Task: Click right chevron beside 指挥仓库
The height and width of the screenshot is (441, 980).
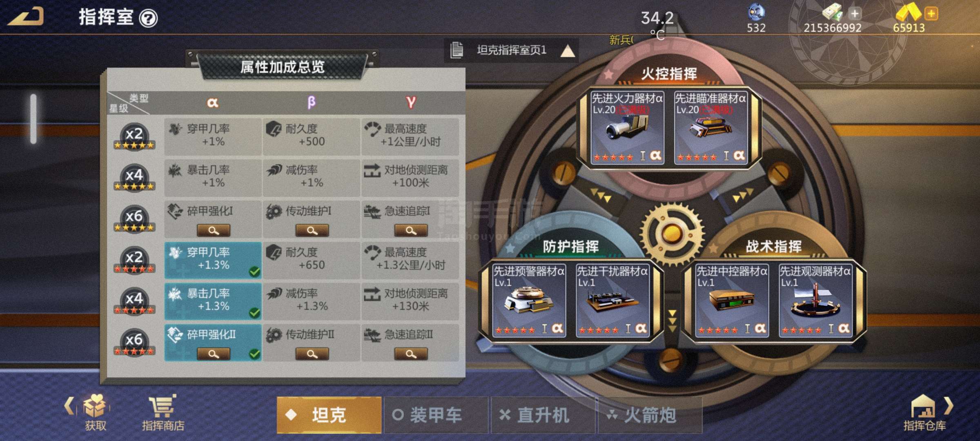Action: 949,406
